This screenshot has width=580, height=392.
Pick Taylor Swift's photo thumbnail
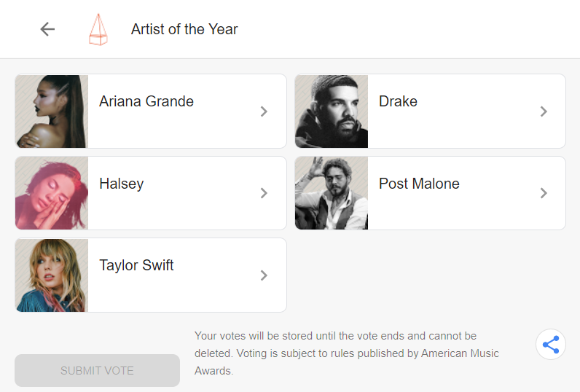52,275
